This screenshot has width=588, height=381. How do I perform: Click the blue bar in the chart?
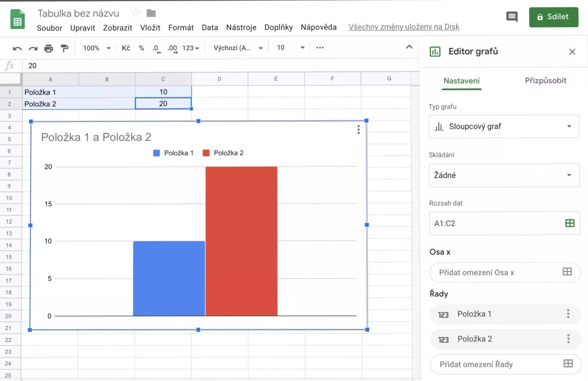point(169,278)
